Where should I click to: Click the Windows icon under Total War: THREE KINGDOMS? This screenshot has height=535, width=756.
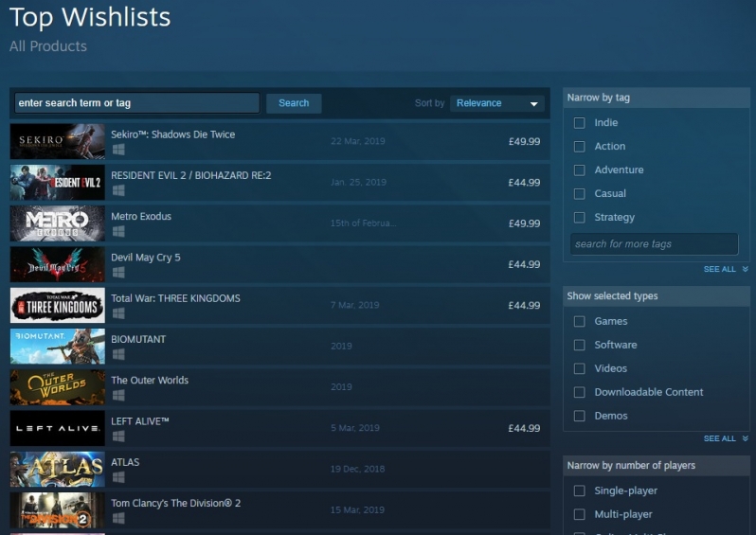click(118, 313)
